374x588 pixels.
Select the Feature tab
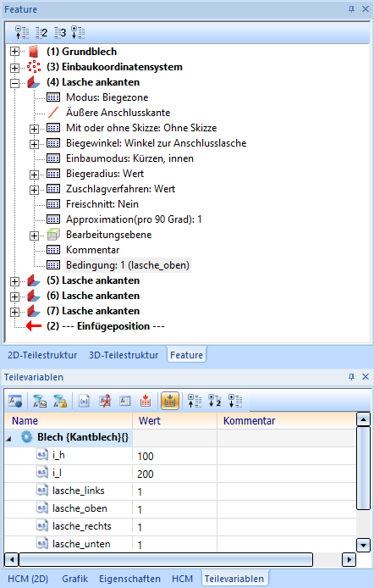[x=186, y=355]
